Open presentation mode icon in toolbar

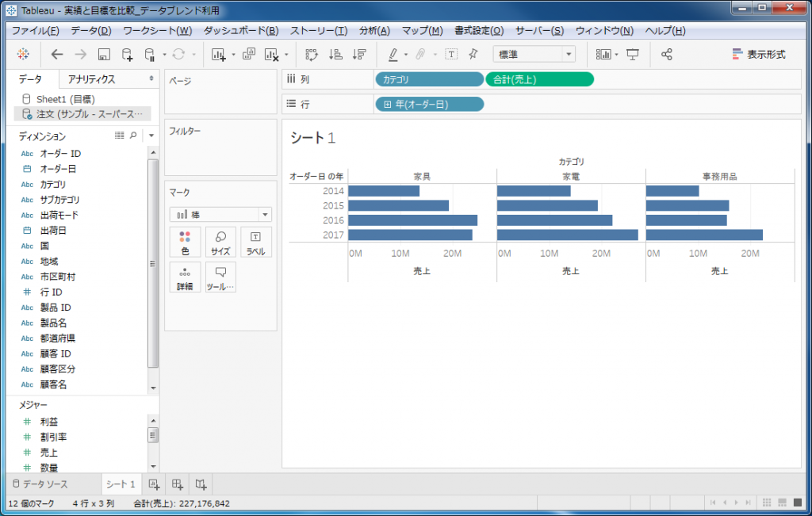click(x=632, y=54)
